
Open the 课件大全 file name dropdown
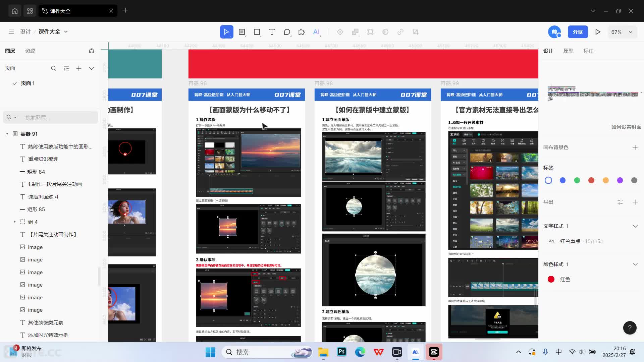(x=66, y=32)
